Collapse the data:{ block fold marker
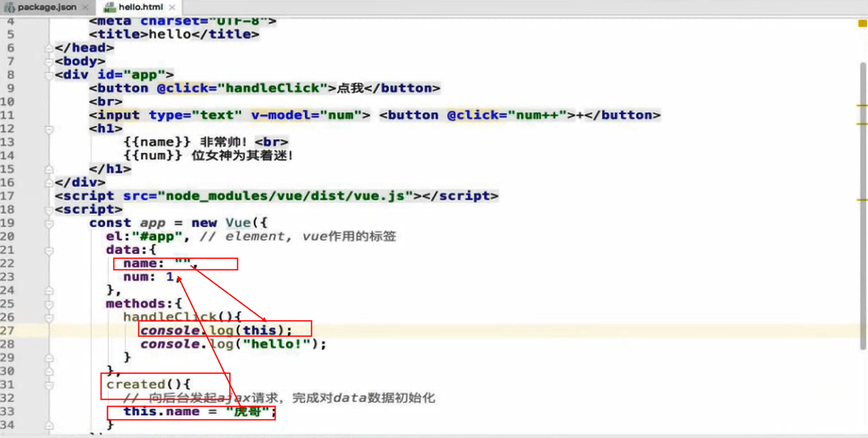This screenshot has width=868, height=438. pyautogui.click(x=49, y=250)
